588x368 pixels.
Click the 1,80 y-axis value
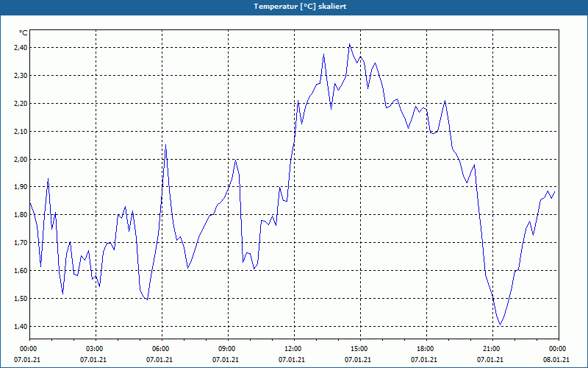(21, 215)
